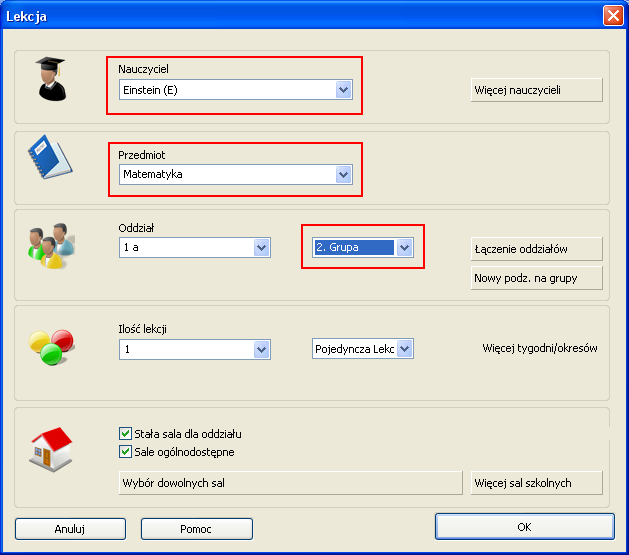Click the blue subject notebook icon

point(50,157)
